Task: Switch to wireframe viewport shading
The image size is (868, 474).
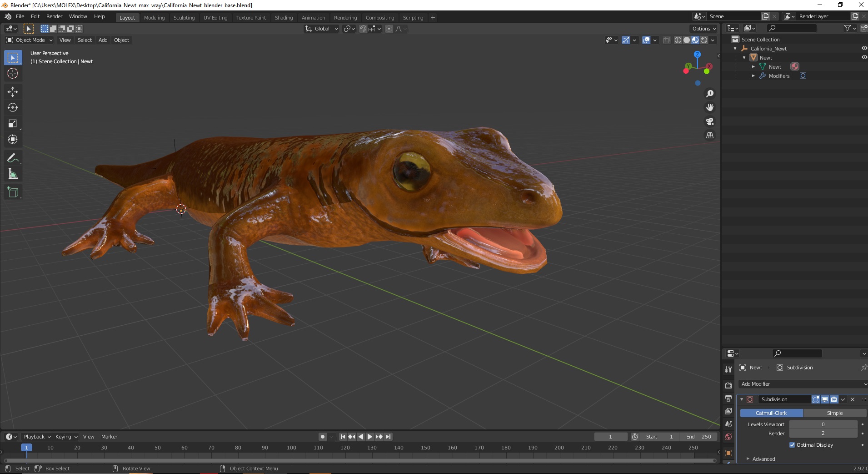Action: (678, 40)
